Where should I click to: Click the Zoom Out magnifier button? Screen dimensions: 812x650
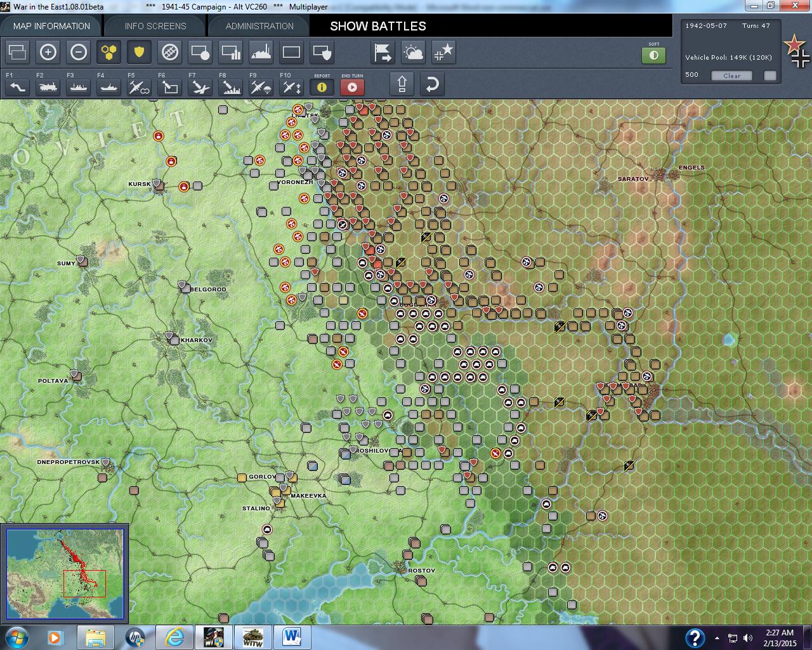79,52
